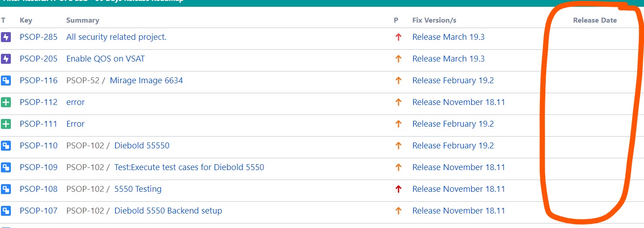Open the parent PSOP-52 link

pos(82,81)
